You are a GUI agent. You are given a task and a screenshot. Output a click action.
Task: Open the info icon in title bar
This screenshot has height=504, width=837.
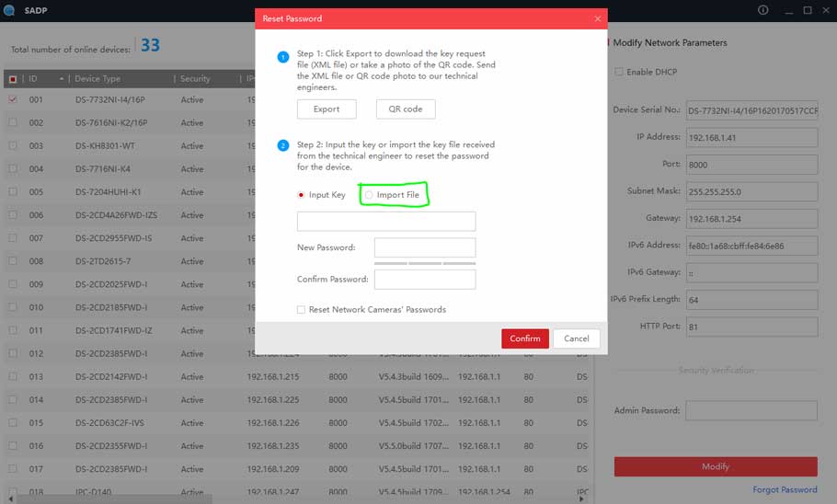pos(762,10)
